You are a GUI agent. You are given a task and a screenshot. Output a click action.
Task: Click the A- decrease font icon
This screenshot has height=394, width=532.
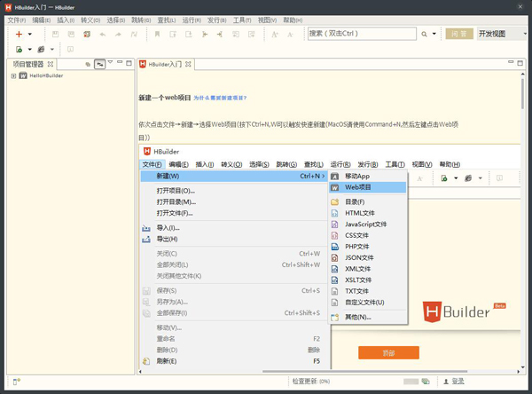[x=290, y=35]
